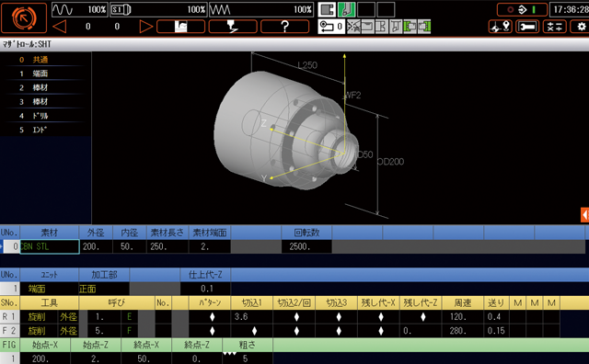Open the help question mark button

click(x=284, y=27)
